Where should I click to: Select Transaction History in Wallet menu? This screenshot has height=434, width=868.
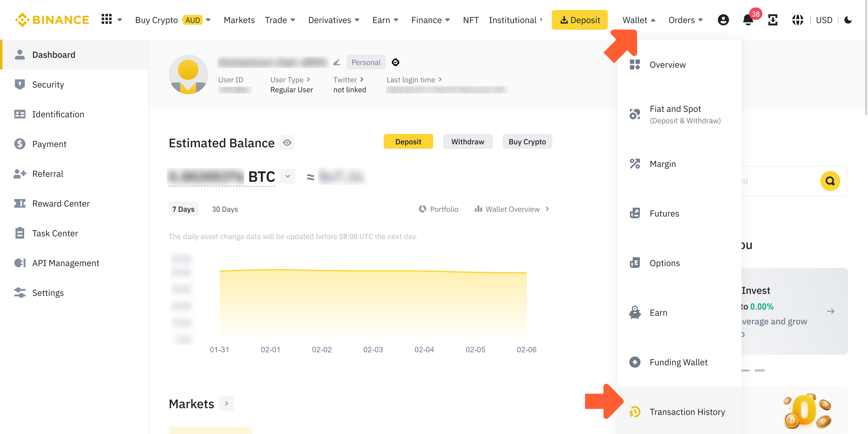coord(687,412)
